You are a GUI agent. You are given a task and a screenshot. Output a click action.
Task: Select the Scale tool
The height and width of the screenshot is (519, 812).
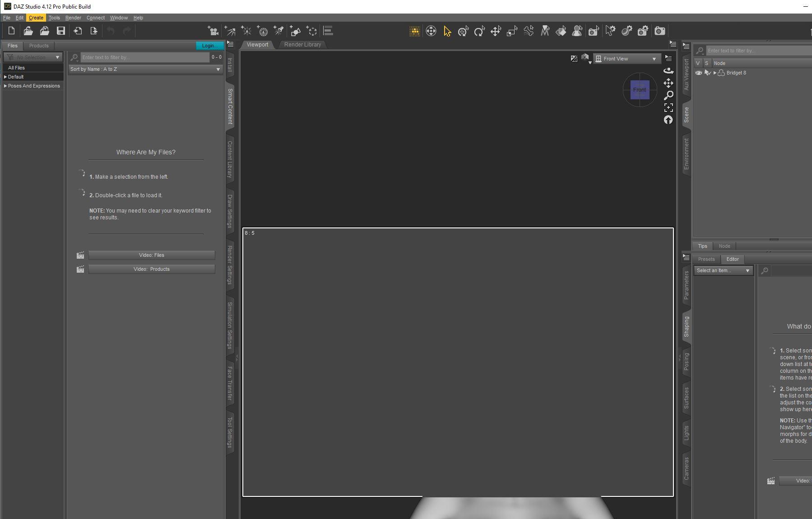[x=512, y=31]
